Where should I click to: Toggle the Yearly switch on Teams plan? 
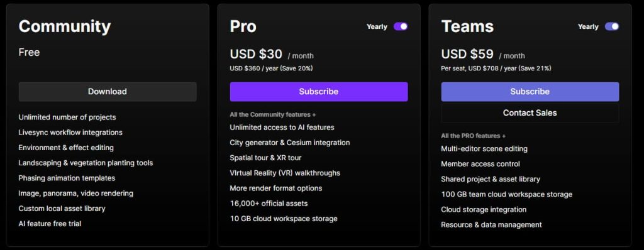point(612,26)
